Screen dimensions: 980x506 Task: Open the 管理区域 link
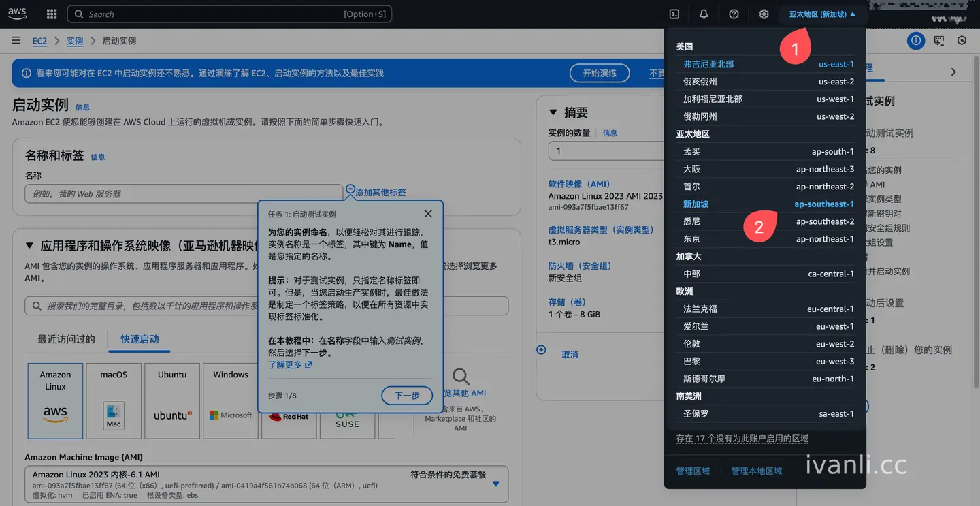pyautogui.click(x=693, y=471)
